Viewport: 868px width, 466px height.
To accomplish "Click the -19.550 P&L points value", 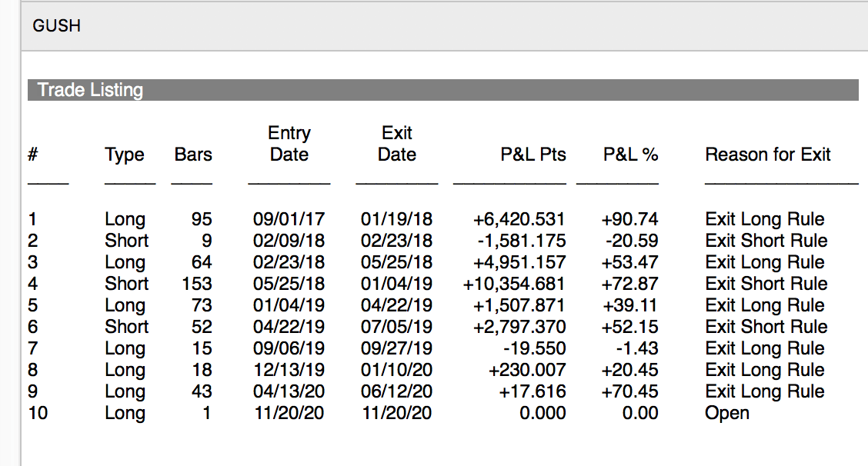I will pyautogui.click(x=532, y=348).
